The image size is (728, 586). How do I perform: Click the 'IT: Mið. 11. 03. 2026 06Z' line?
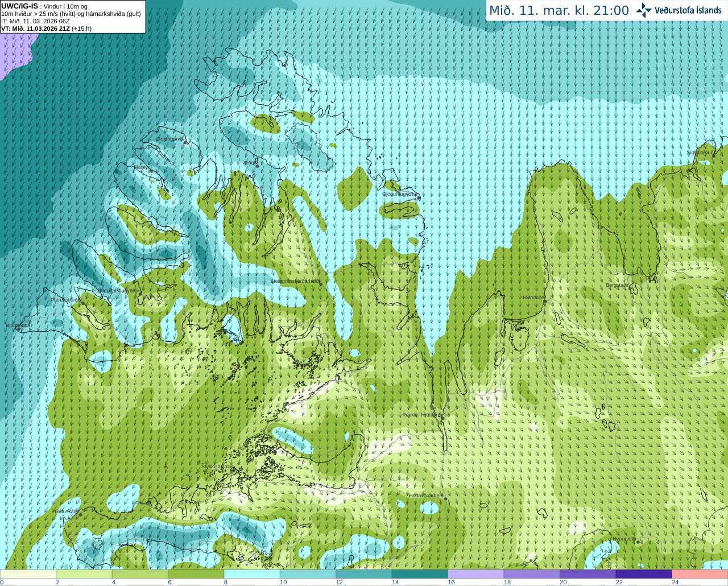35,21
